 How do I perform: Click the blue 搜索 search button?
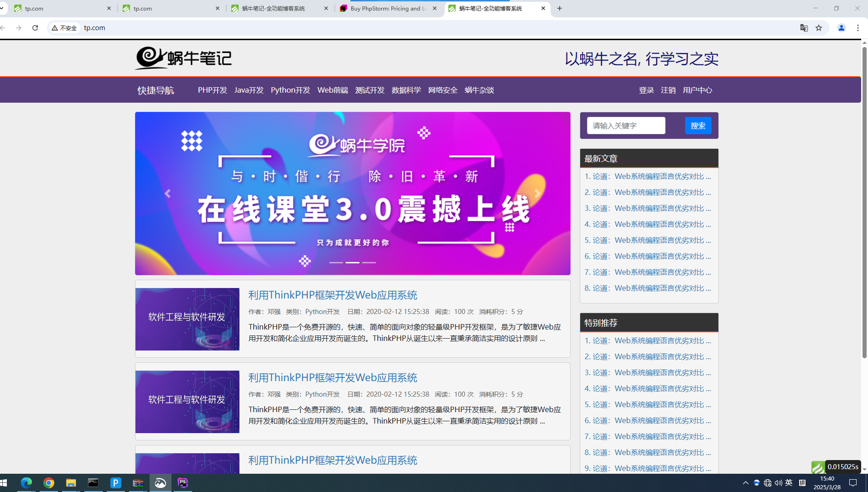tap(698, 126)
